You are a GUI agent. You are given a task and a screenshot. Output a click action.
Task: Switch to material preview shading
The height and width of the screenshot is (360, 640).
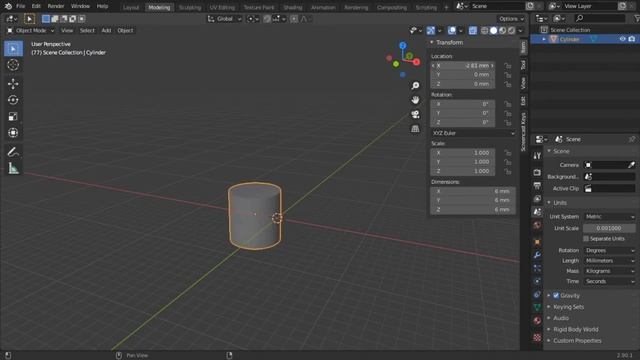(x=502, y=30)
